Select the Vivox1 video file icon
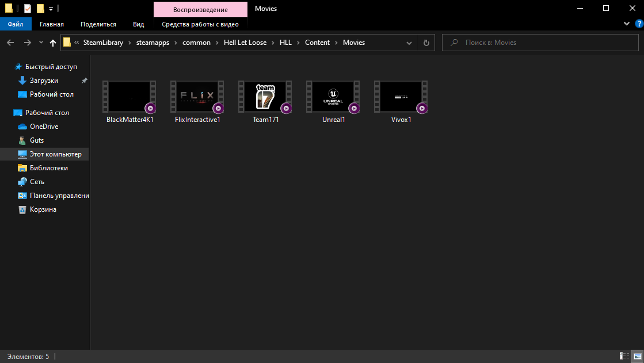This screenshot has height=363, width=644. click(401, 97)
